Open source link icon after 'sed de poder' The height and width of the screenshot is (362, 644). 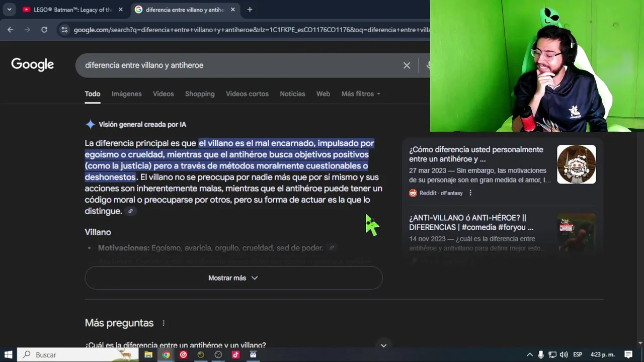tap(332, 248)
